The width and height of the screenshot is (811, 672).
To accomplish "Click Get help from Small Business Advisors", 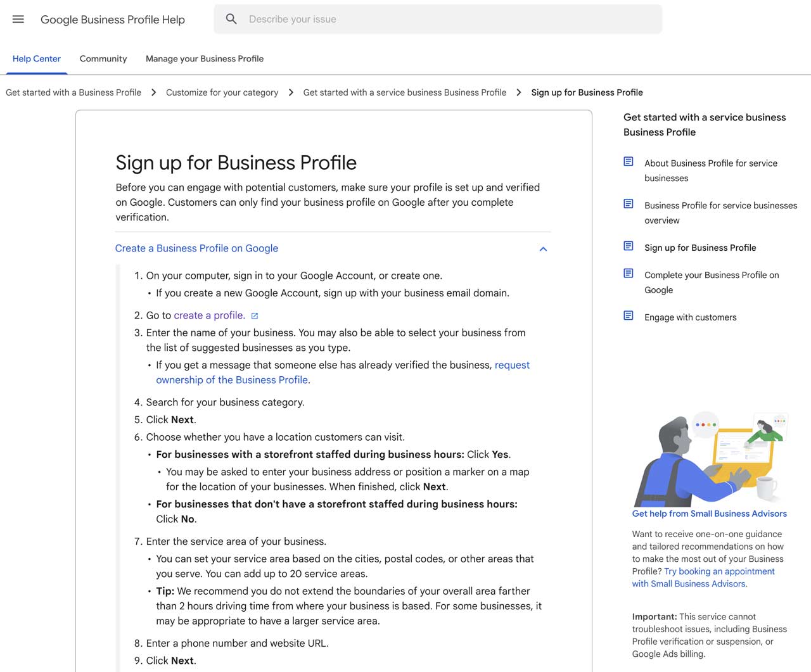I will pyautogui.click(x=709, y=514).
